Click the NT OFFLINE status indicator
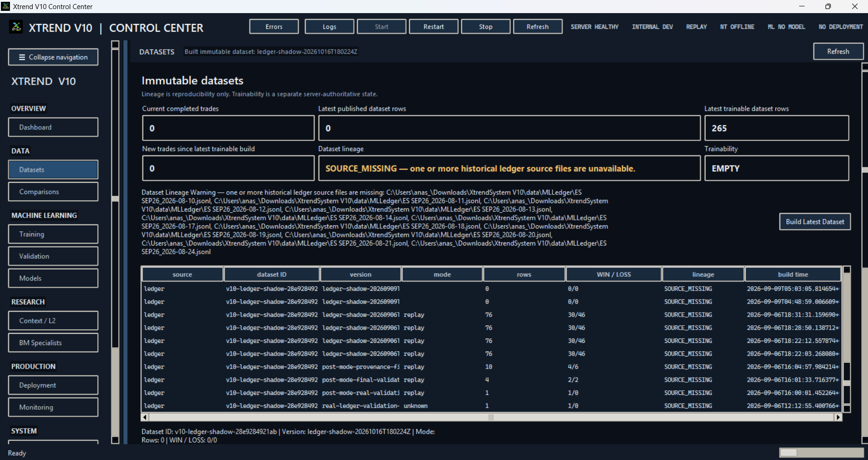 [737, 27]
